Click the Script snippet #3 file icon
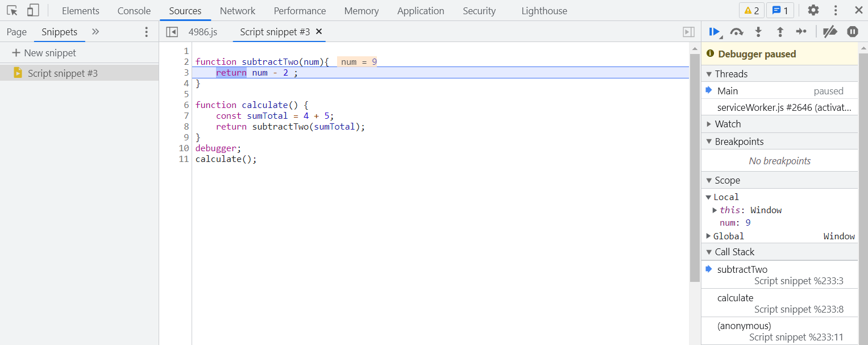Image resolution: width=868 pixels, height=345 pixels. (x=18, y=73)
